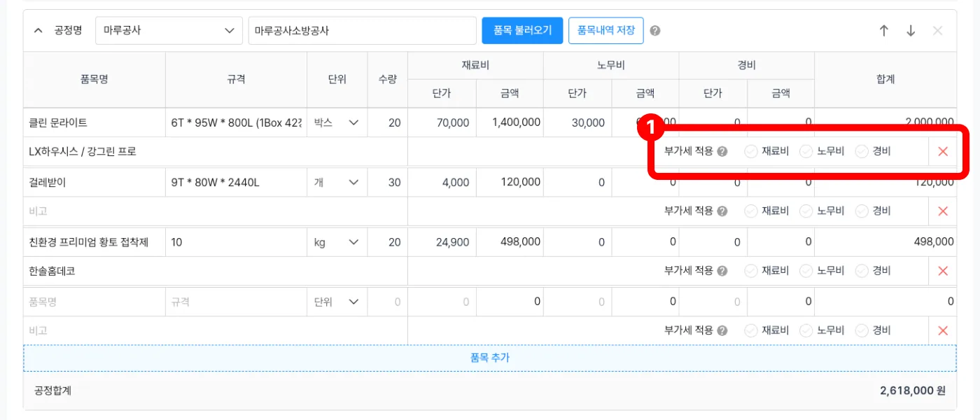Toggle 노무비 VAT checkbox for 한솔홈데코 row
The width and height of the screenshot is (980, 420).
(x=806, y=271)
